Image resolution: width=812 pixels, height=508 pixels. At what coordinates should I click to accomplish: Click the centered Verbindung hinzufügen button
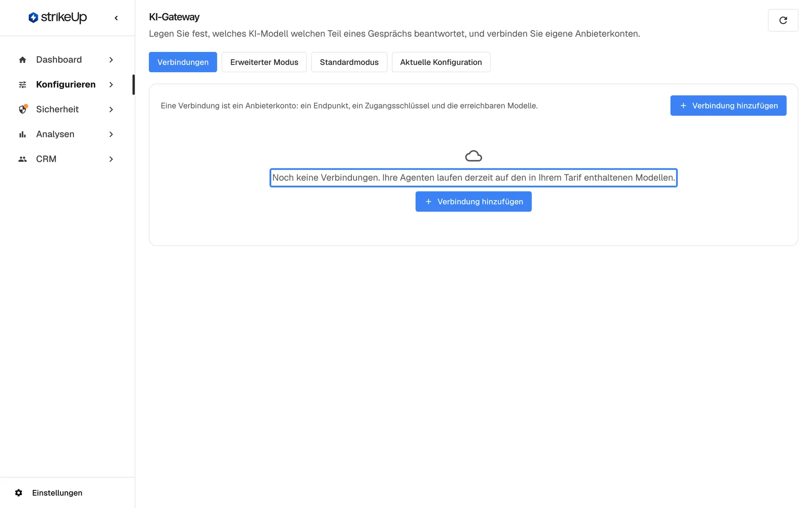(x=473, y=201)
